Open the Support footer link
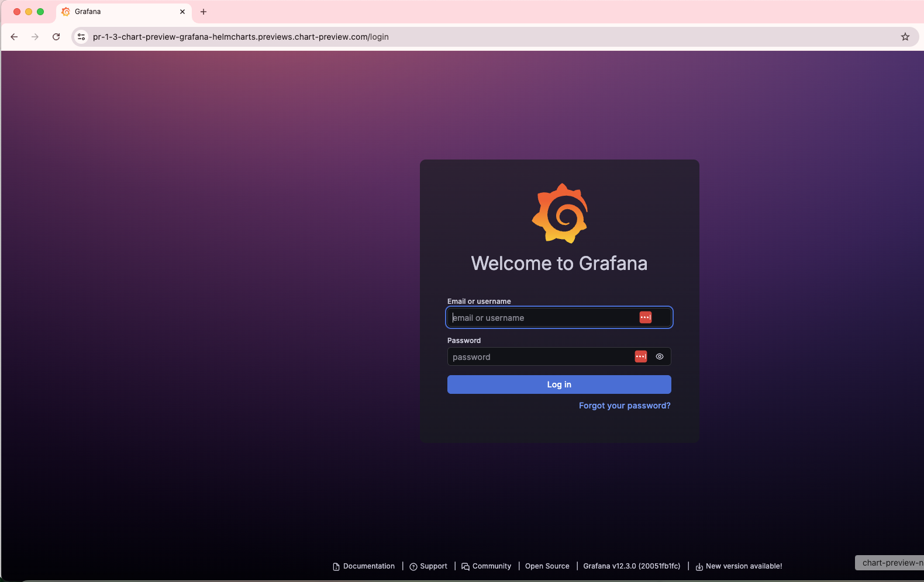This screenshot has height=582, width=924. tap(429, 566)
